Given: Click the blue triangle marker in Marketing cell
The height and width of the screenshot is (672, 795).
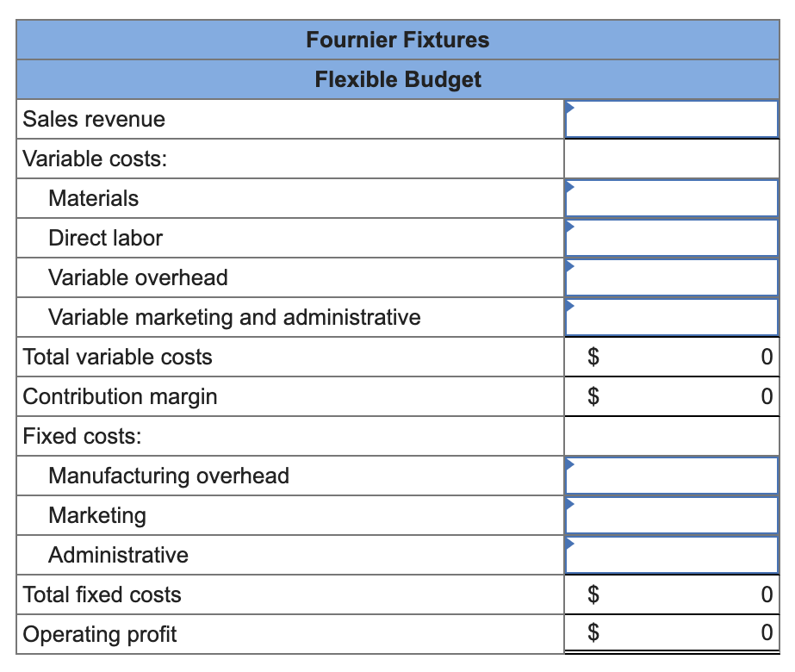Looking at the screenshot, I should 568,502.
